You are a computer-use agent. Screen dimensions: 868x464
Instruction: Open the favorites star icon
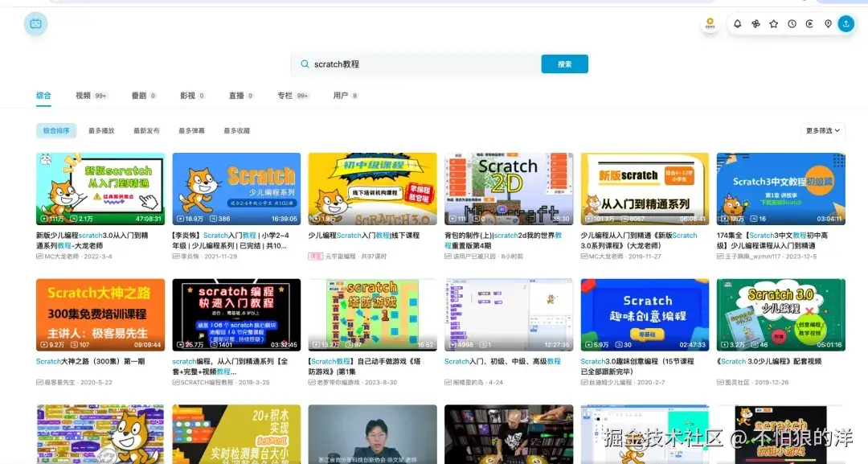(773, 23)
